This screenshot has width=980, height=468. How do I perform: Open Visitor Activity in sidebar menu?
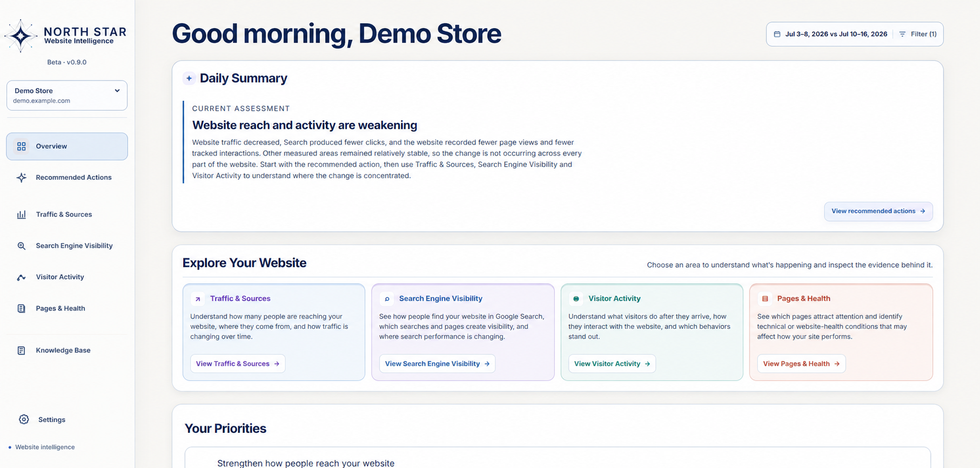(67, 277)
